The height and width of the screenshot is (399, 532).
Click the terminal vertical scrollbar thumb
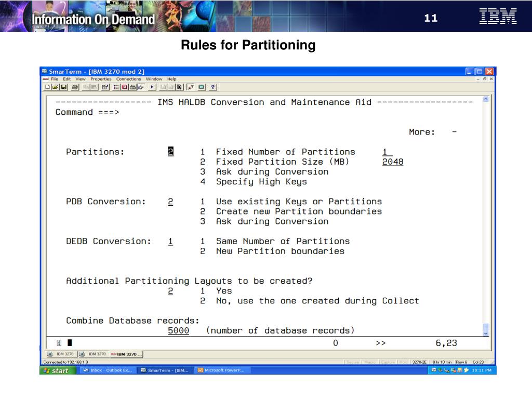click(486, 327)
